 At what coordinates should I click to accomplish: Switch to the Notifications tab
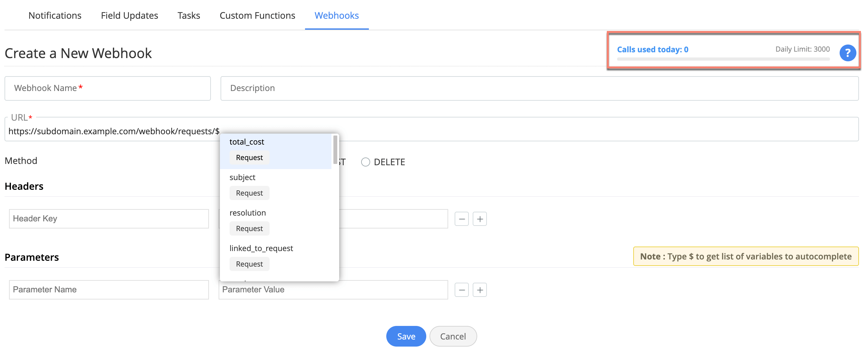(x=55, y=15)
